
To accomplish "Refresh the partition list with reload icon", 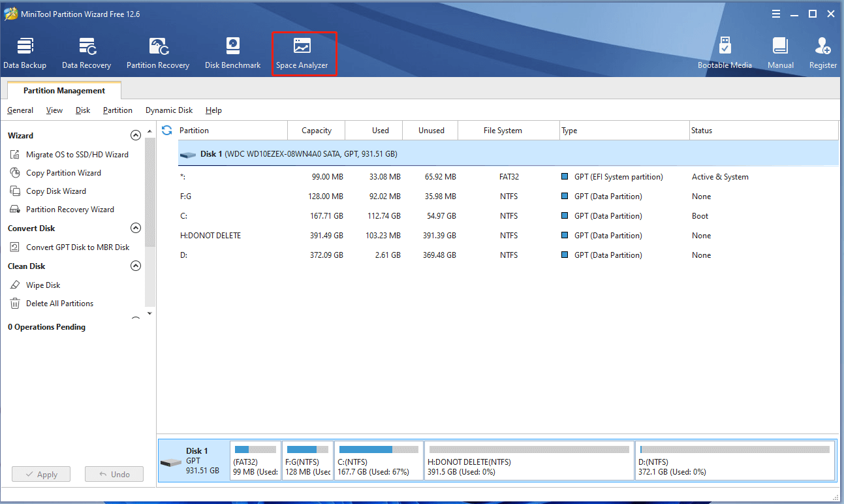I will (x=167, y=131).
